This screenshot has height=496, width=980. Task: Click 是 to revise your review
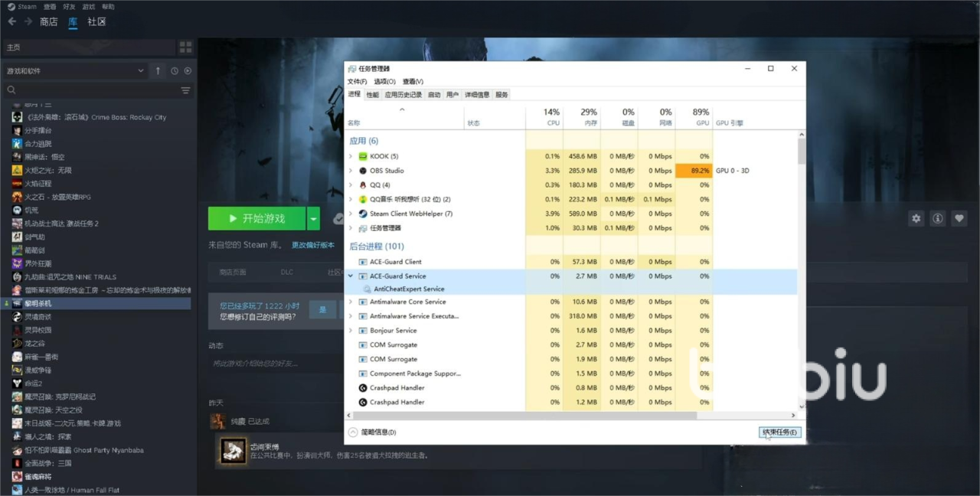coord(322,309)
